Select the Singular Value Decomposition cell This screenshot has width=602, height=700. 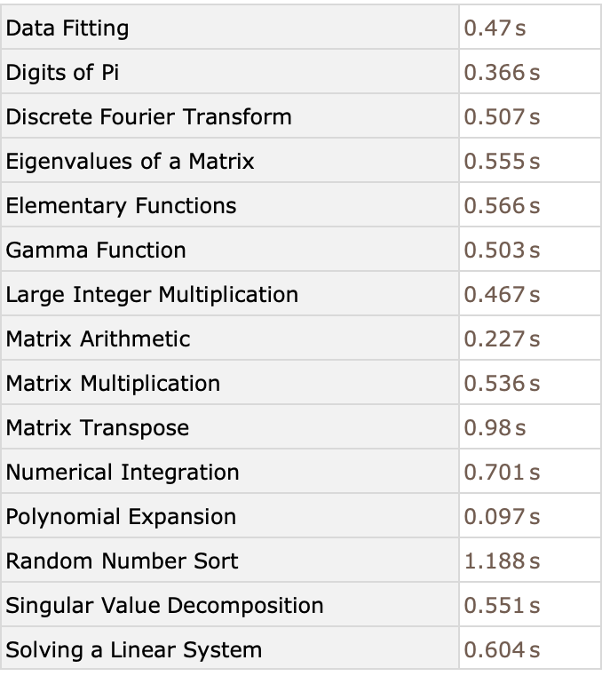click(x=164, y=606)
